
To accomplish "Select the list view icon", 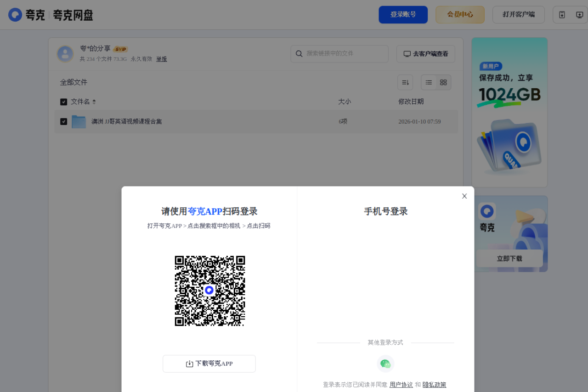I will click(x=429, y=82).
